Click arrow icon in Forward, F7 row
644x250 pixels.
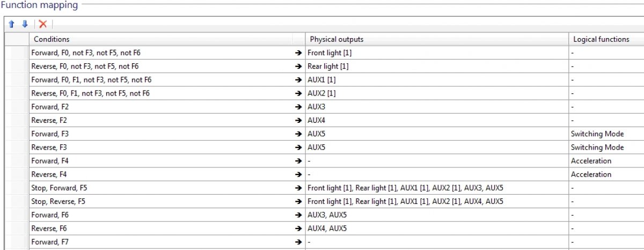coord(299,242)
